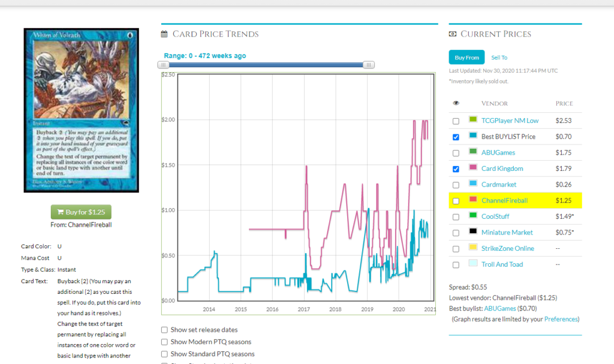Open the ABUGames best buylist link

pyautogui.click(x=499, y=309)
